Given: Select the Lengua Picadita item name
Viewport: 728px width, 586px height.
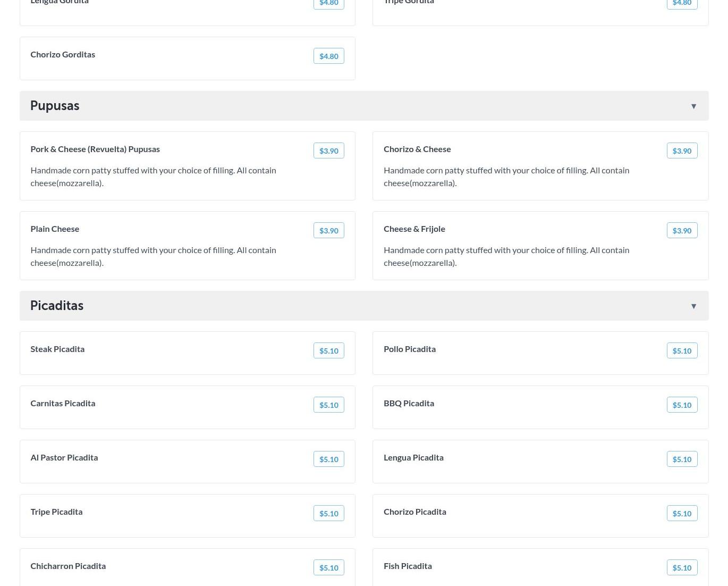Looking at the screenshot, I should point(413,457).
